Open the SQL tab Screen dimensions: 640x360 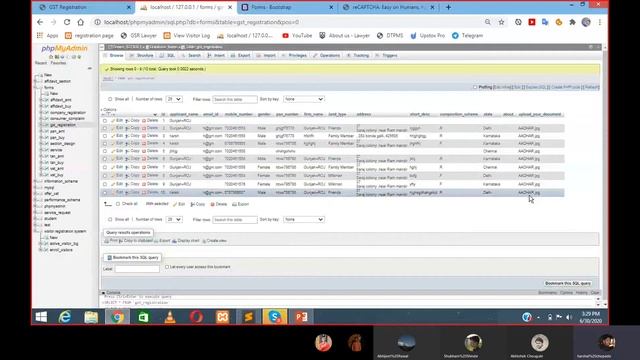pos(167,56)
